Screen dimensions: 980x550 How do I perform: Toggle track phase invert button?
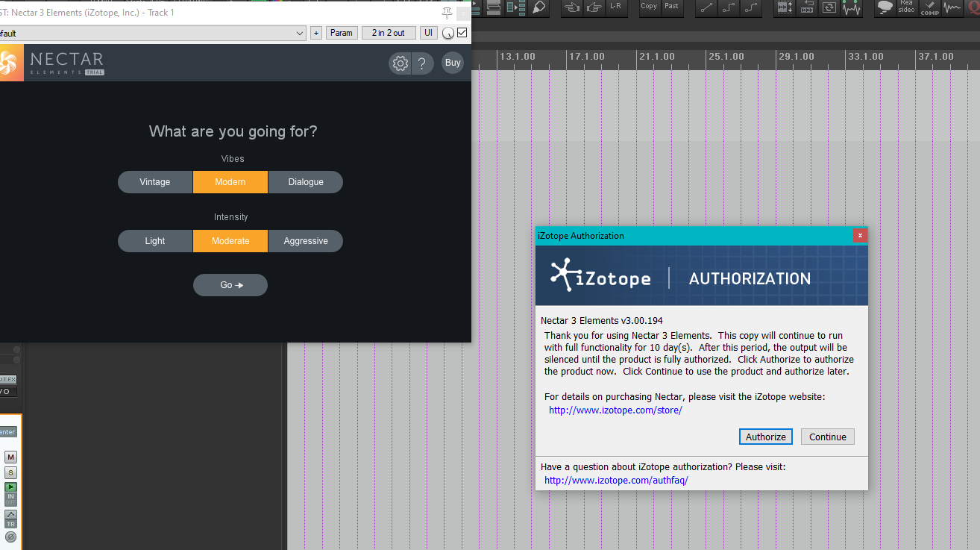pyautogui.click(x=10, y=537)
